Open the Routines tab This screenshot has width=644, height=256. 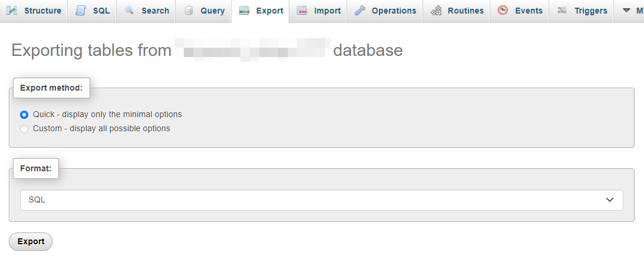pyautogui.click(x=456, y=11)
